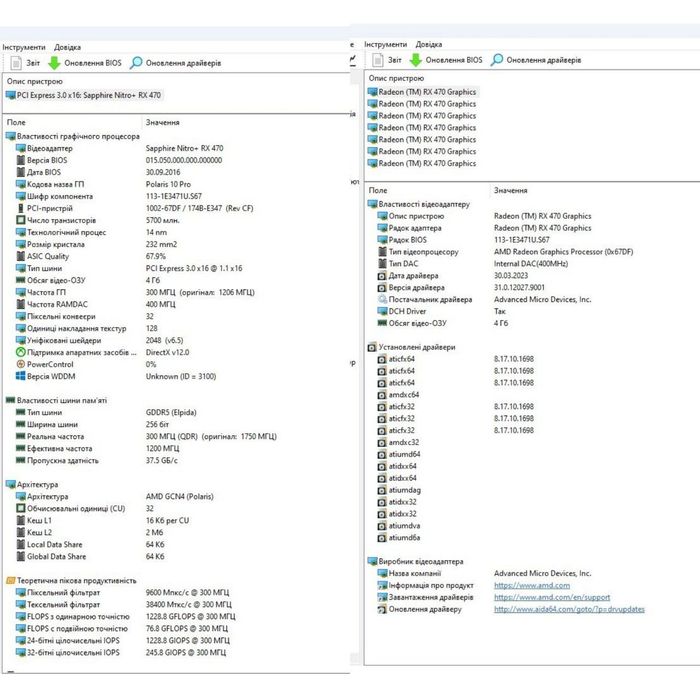This screenshot has height=700, width=700.
Task: Select the amdxc64 driver row
Action: [x=399, y=395]
